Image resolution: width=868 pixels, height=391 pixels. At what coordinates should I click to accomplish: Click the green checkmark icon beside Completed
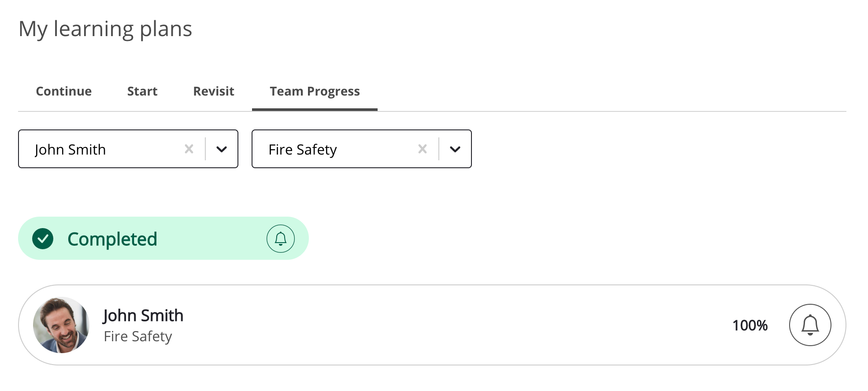43,239
